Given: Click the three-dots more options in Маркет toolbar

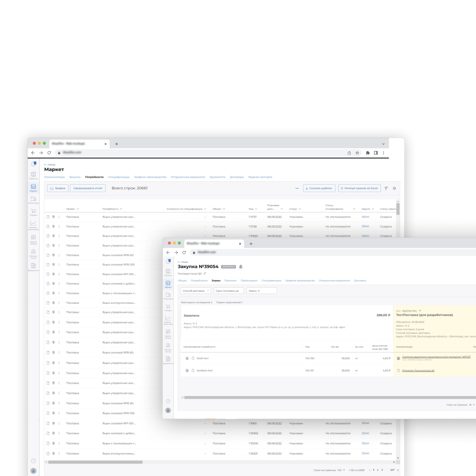Looking at the screenshot, I should (297, 188).
